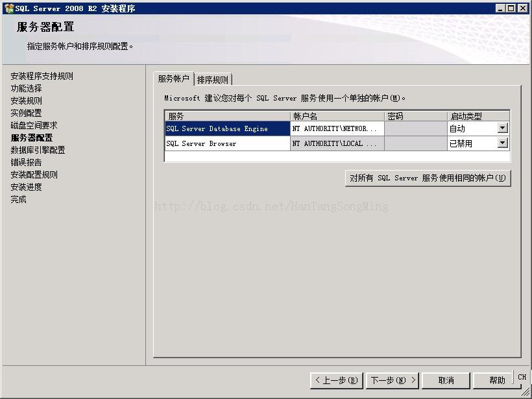The width and height of the screenshot is (532, 399).
Task: Click the 启动类型 column header
Action: (x=478, y=116)
